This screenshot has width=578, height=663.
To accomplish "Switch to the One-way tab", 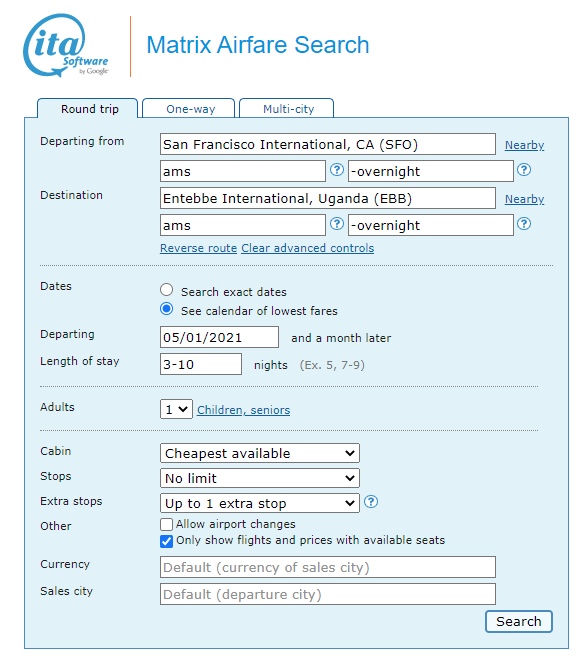I will (x=189, y=109).
